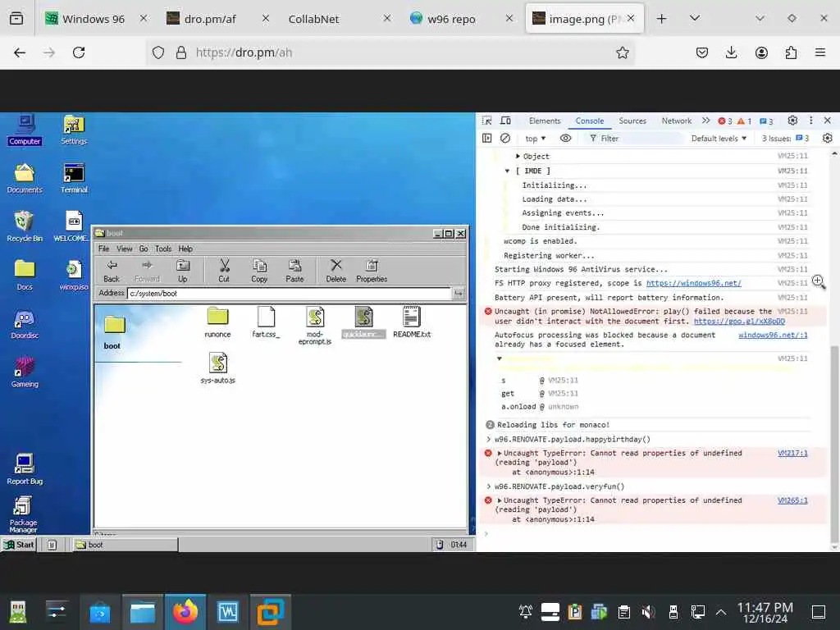Bookmark this page with the star
840x630 pixels.
point(622,52)
